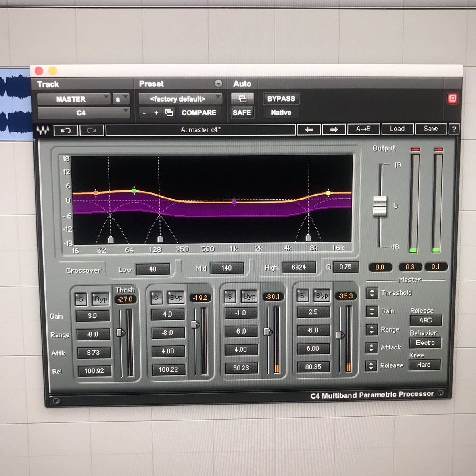Click the setup name A: master c4 field

(x=201, y=130)
